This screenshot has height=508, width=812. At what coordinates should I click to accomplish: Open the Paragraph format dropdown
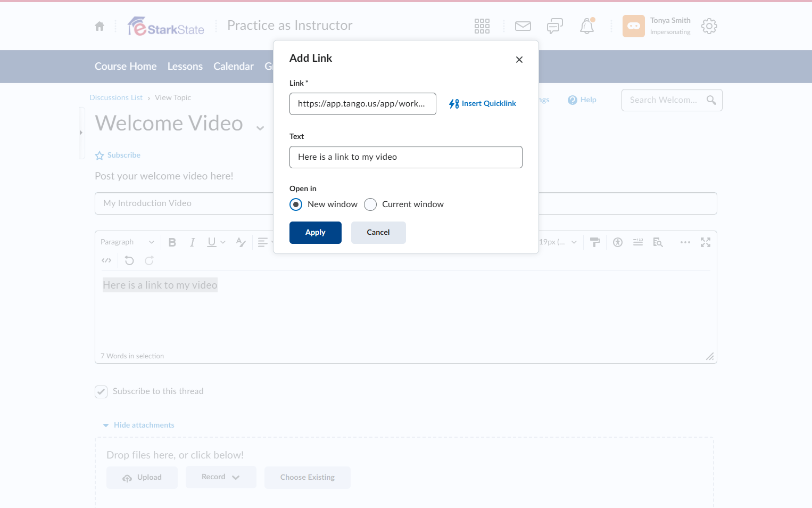(128, 242)
